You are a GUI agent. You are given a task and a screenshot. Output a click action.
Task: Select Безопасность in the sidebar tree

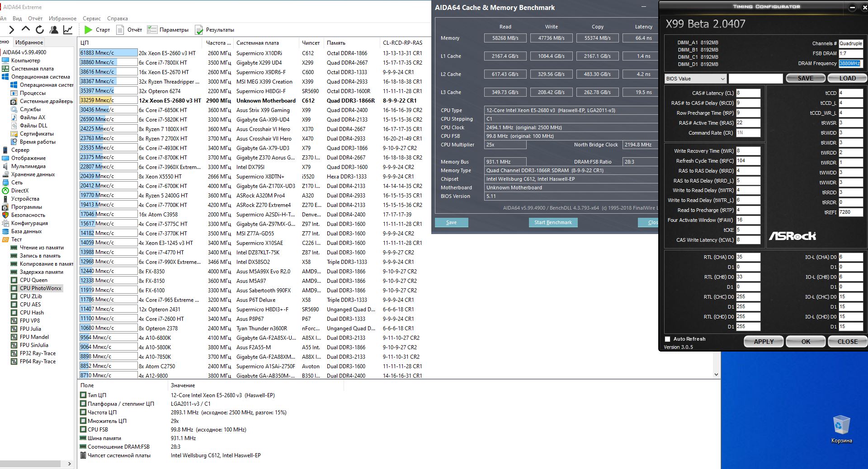click(x=28, y=215)
